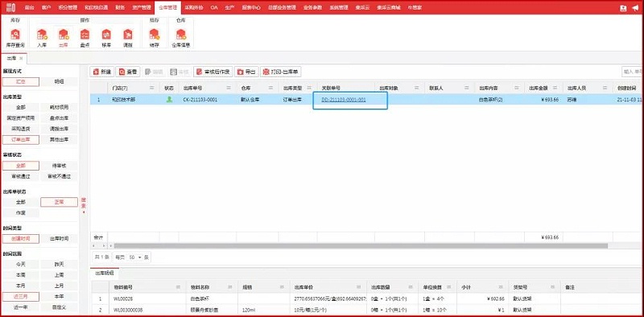Filter audit status by 审核不通过
The height and width of the screenshot is (317, 644).
(59, 176)
